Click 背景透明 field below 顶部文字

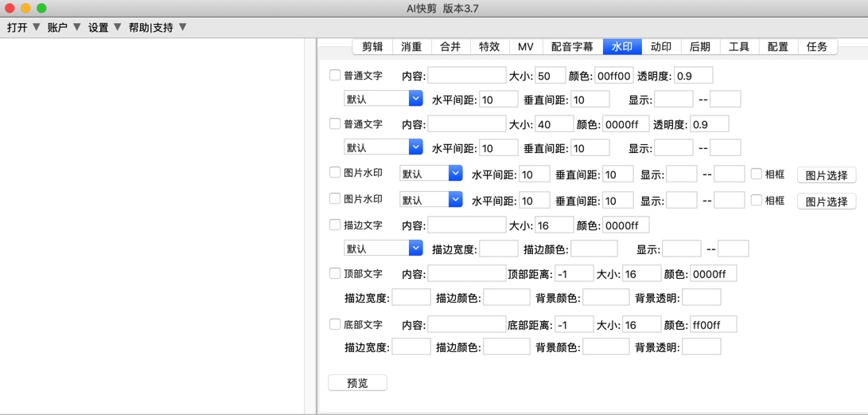702,298
